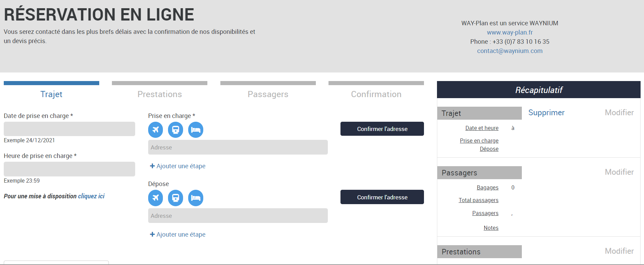Confirm the pickup address

(x=382, y=129)
